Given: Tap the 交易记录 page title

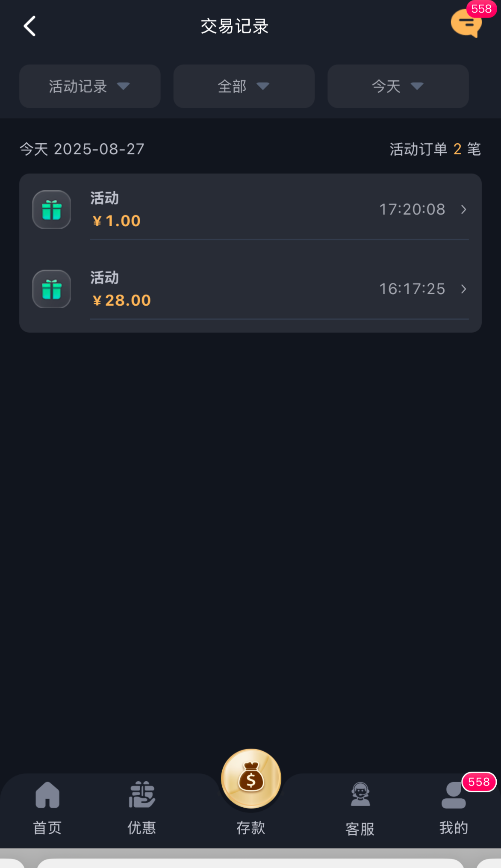Looking at the screenshot, I should [x=234, y=26].
